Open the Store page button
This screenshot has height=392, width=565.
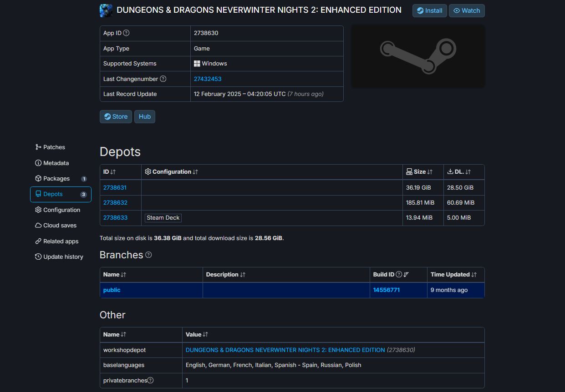point(116,117)
